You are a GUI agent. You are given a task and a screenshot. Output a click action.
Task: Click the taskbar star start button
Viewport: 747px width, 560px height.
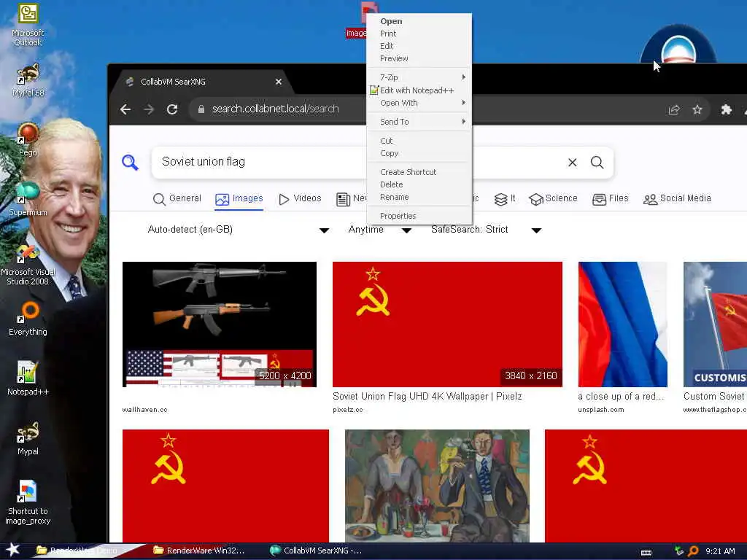[12, 551]
